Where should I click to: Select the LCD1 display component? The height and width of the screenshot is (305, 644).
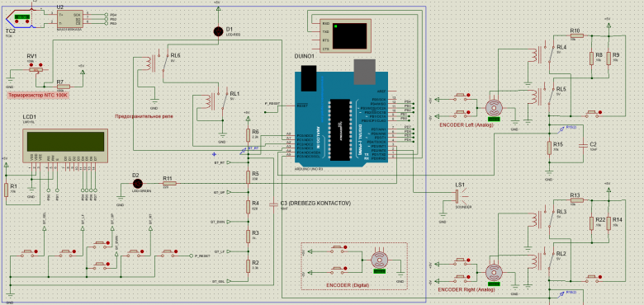point(65,146)
